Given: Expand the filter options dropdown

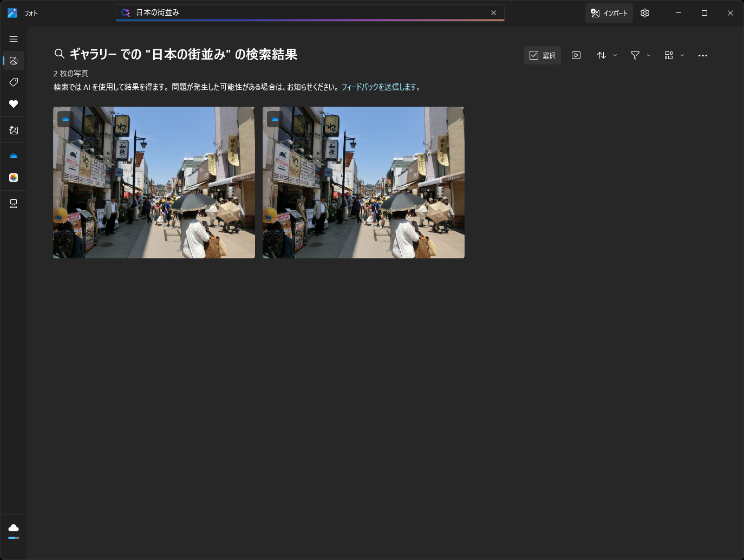Looking at the screenshot, I should click(640, 55).
